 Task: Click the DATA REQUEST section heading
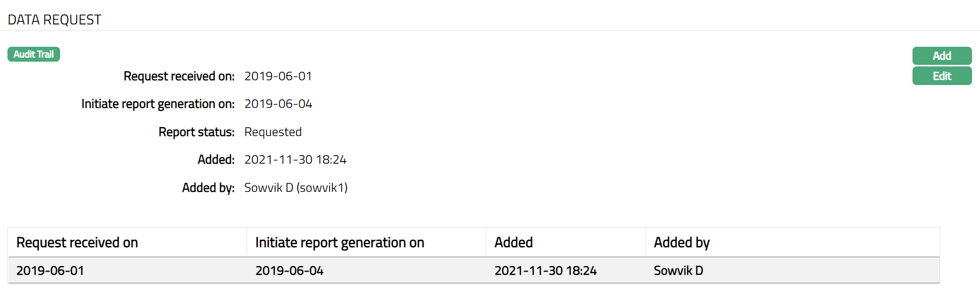pos(54,20)
